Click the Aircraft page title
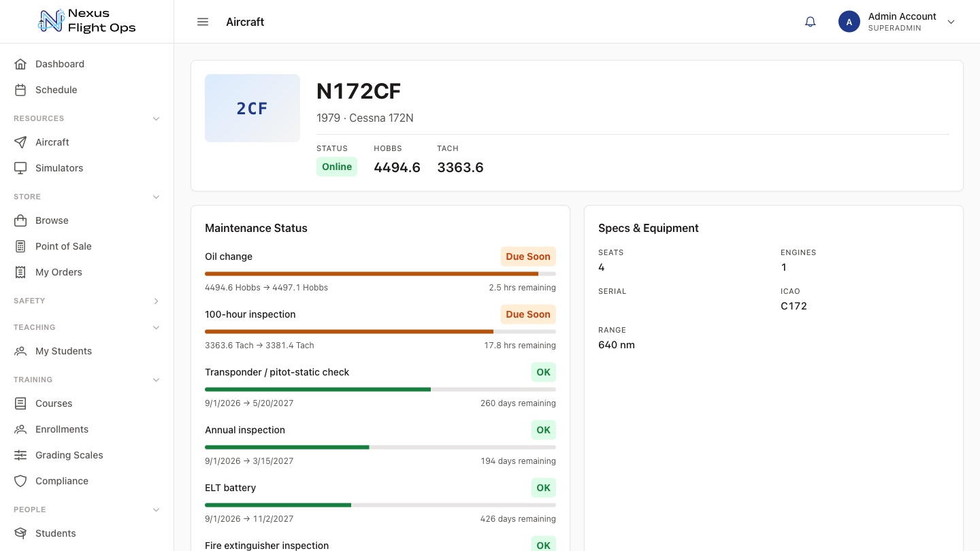 click(x=245, y=22)
